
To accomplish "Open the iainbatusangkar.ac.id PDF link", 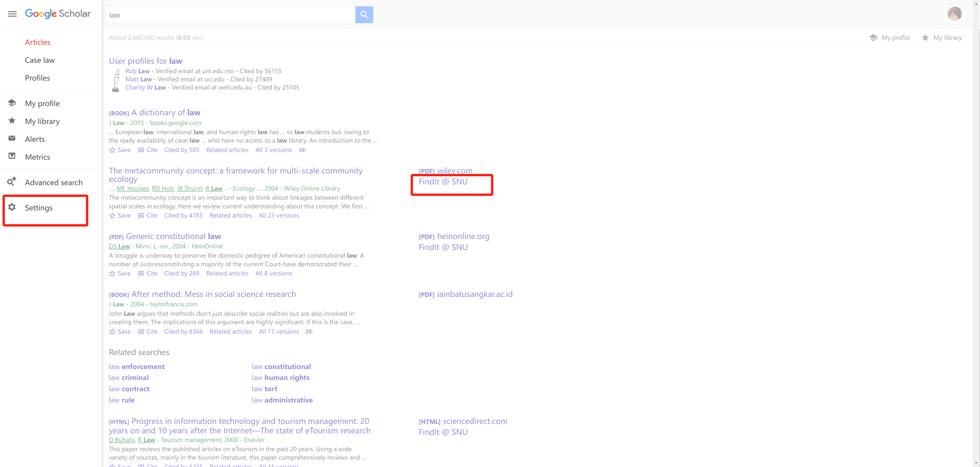I will tap(466, 294).
